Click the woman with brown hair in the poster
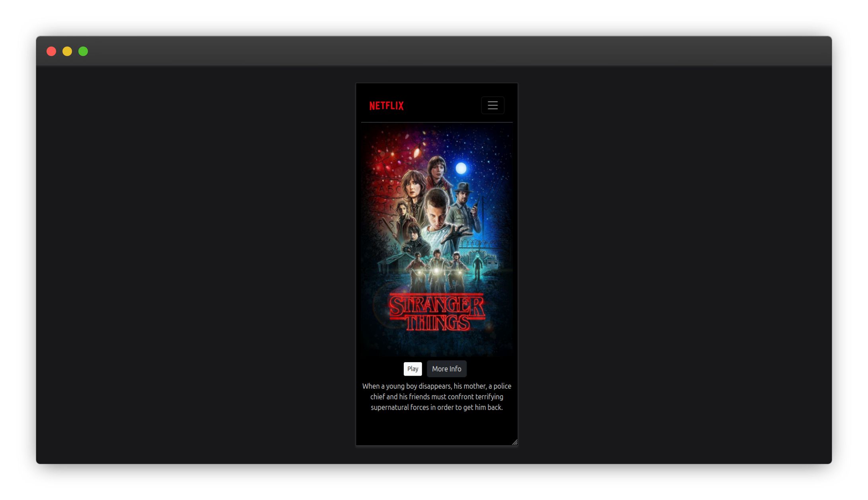868x500 pixels. (412, 188)
